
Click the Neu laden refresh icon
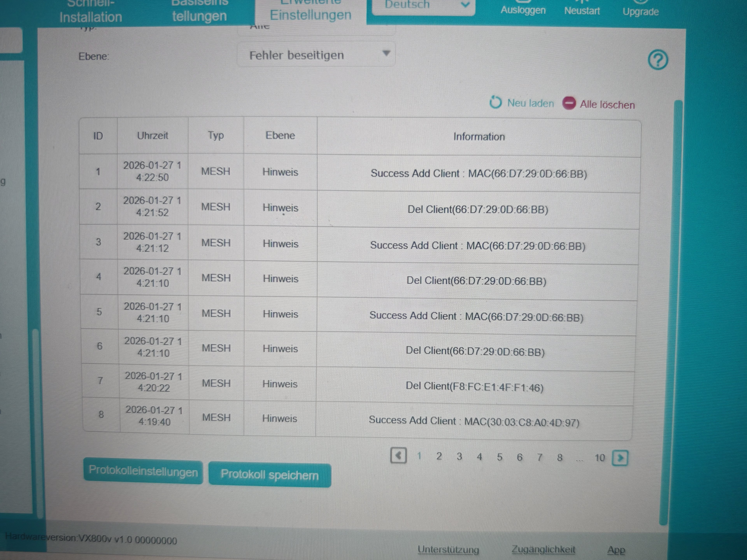click(x=495, y=102)
